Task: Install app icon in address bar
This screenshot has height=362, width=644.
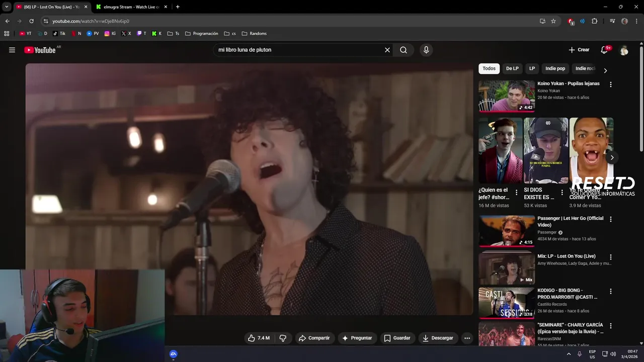Action: 542,21
